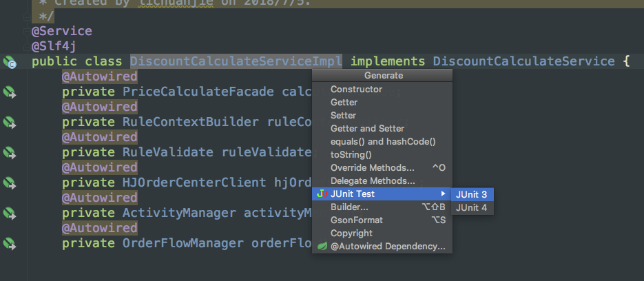
Task: Pick Getter and Setter from Generate
Action: (x=382, y=129)
